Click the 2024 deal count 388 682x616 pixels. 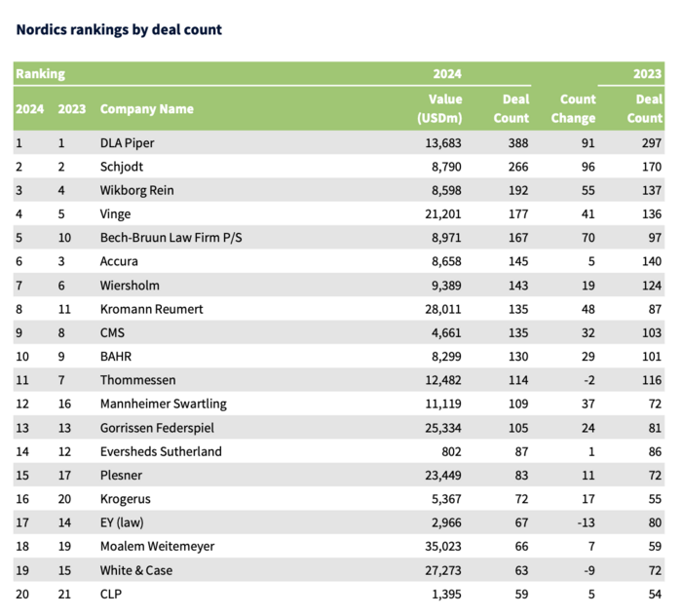518,143
